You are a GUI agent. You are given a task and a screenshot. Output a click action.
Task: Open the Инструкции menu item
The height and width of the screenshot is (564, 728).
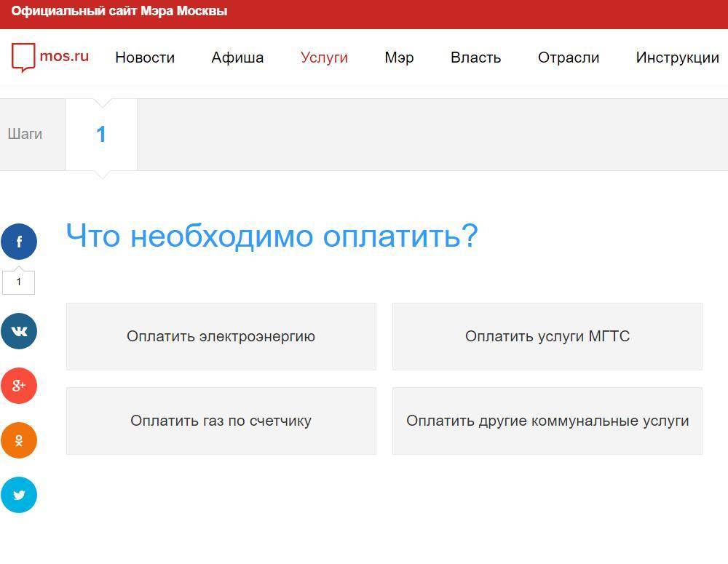click(677, 57)
